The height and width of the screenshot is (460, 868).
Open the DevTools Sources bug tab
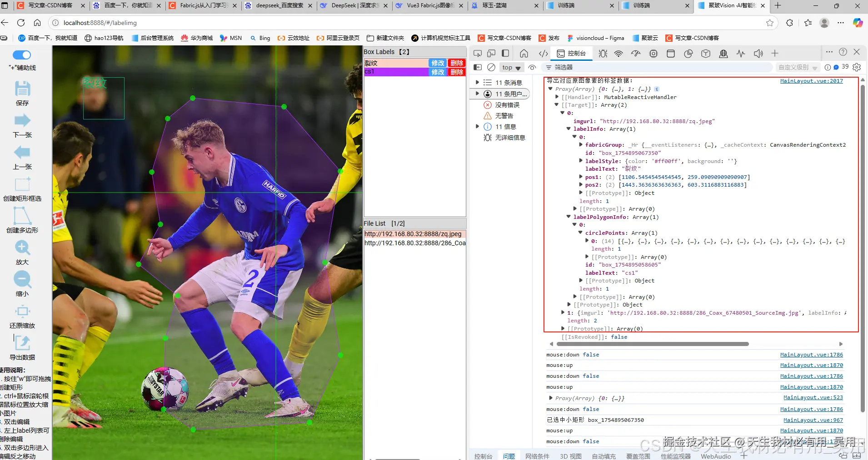point(603,54)
